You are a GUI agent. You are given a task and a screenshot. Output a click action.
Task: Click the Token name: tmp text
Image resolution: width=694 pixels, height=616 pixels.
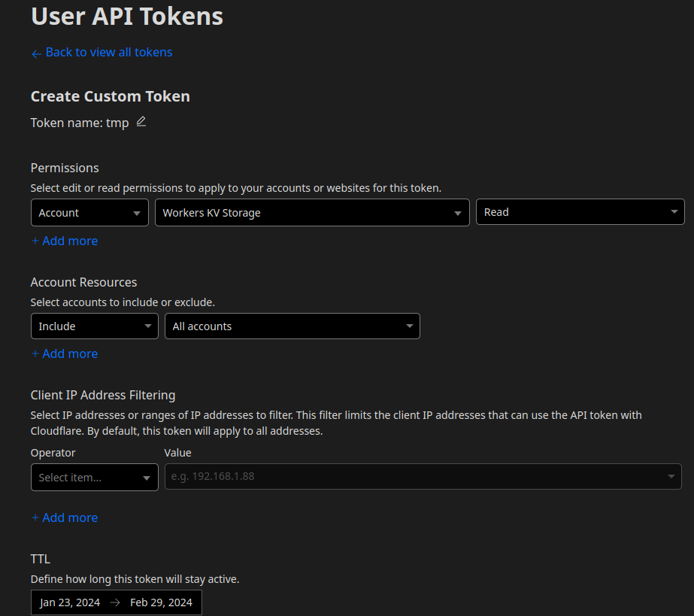[x=80, y=123]
